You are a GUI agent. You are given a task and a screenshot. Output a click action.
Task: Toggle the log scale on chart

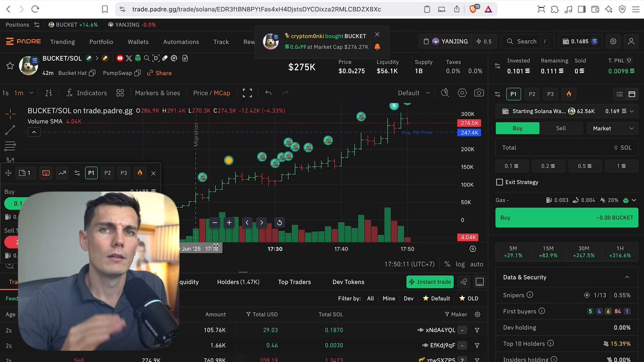(x=460, y=264)
